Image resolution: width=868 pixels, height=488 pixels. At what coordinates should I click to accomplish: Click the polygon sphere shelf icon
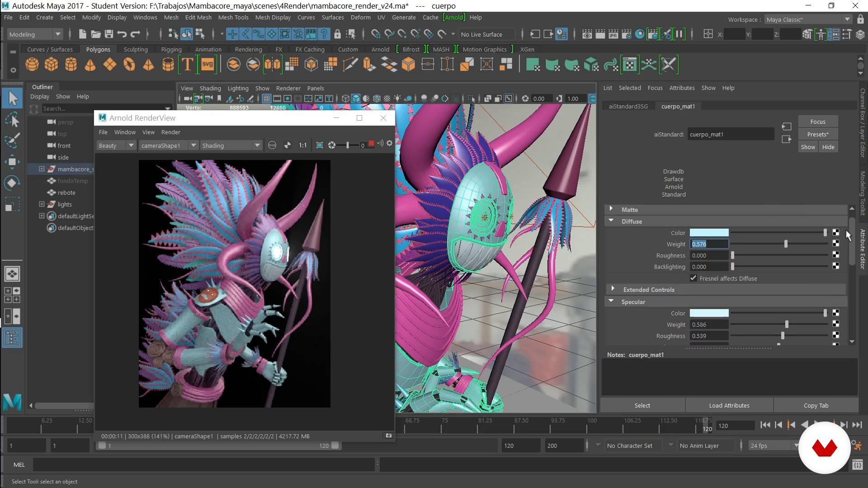click(32, 65)
